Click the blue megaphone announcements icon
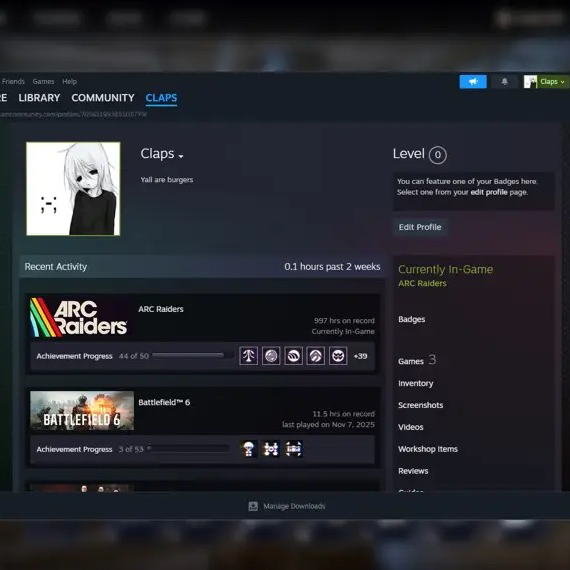 pyautogui.click(x=473, y=82)
